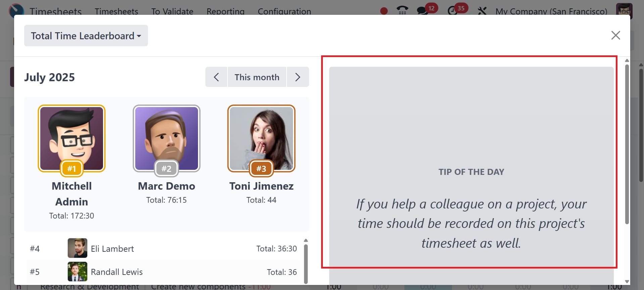Go to next month

click(298, 77)
